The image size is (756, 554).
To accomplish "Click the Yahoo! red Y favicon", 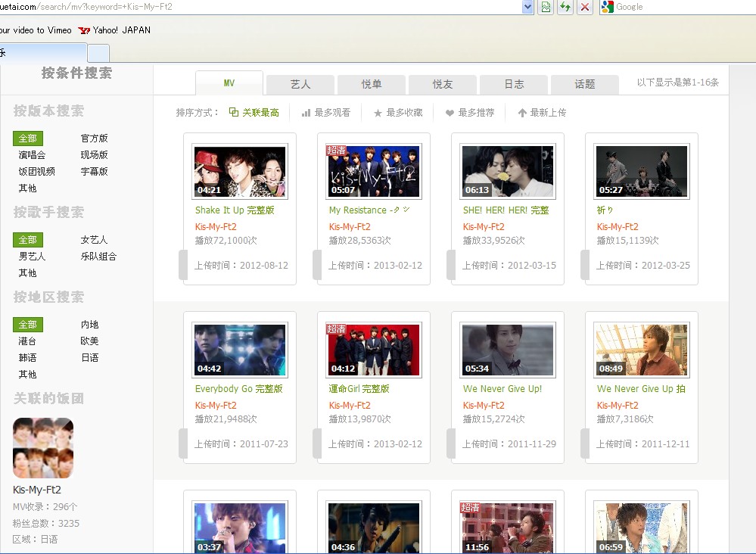I will tap(84, 30).
